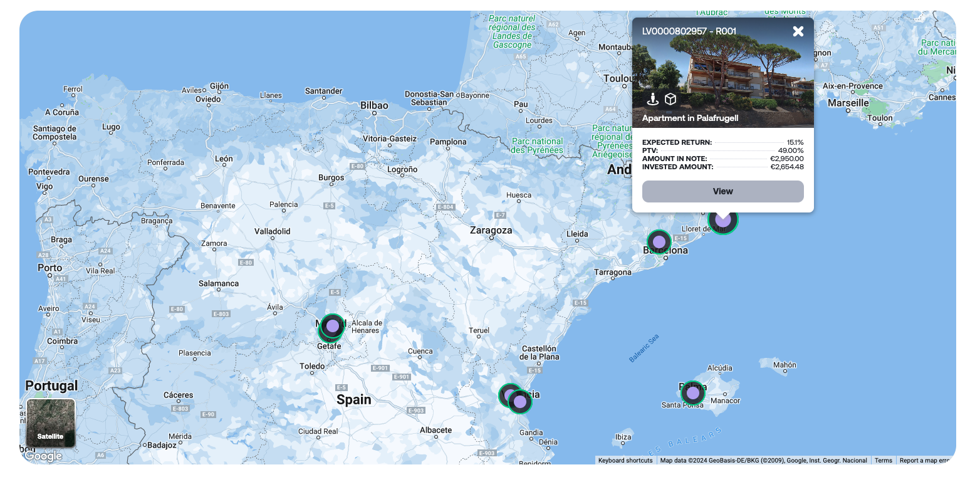Viewport: 980px width, 477px height.
Task: Click the Marseille city label
Action: tap(848, 103)
